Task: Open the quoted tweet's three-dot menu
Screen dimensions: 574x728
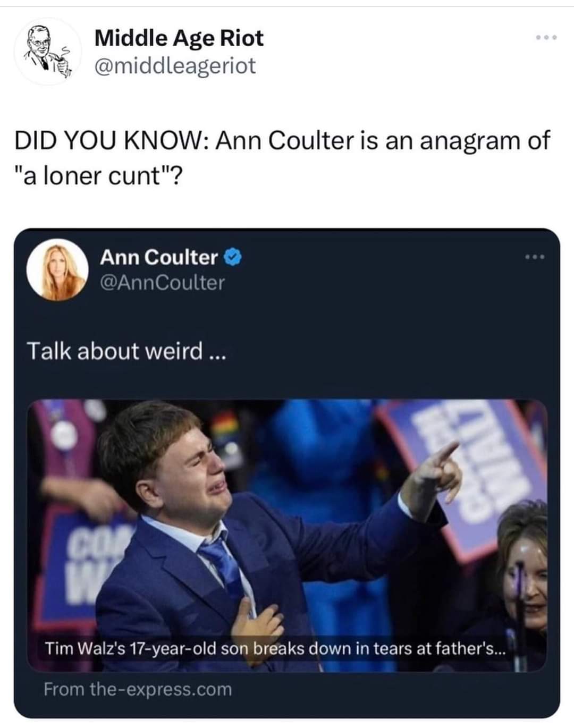Action: (x=533, y=258)
